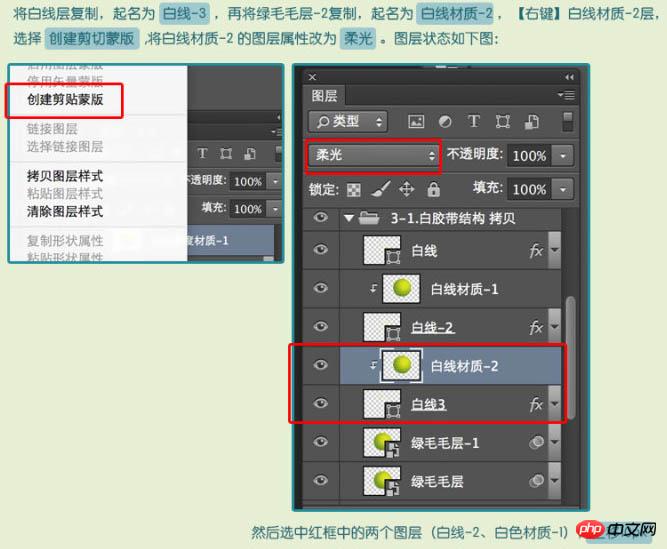Select the 白线-2 layer name
This screenshot has height=549, width=667.
click(x=433, y=327)
